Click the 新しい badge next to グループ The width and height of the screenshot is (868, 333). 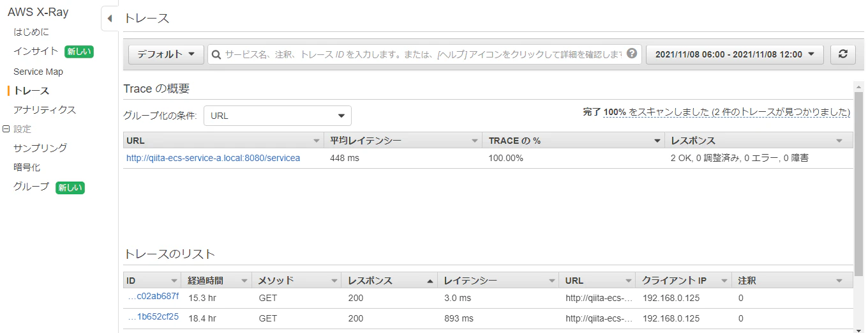(70, 187)
